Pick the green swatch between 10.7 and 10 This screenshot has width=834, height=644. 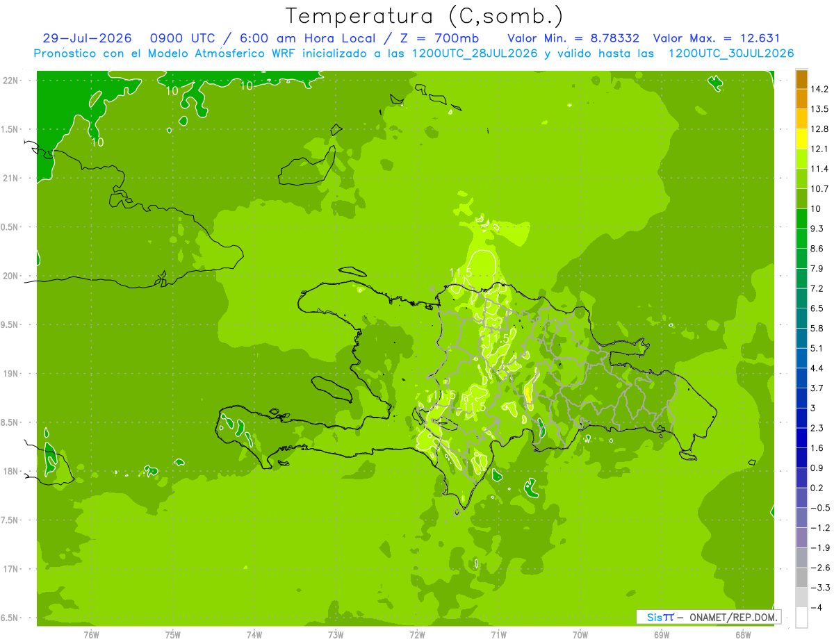(801, 199)
